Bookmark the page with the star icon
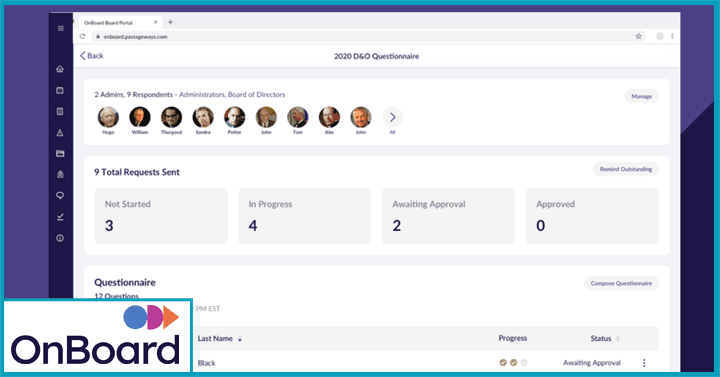This screenshot has height=377, width=720. (x=638, y=36)
